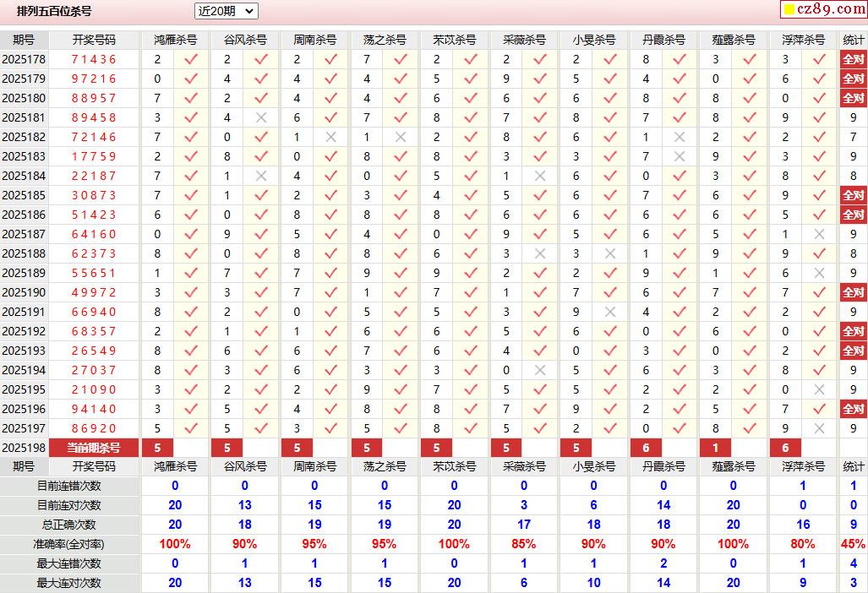This screenshot has height=593, width=868.
Task: Click the 目前连错次数 row label
Action: [x=69, y=486]
